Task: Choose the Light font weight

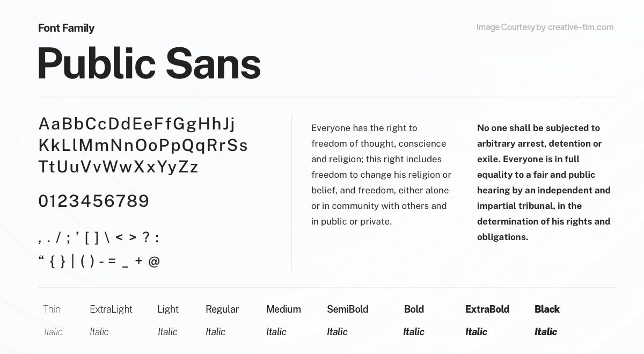Action: [x=167, y=309]
